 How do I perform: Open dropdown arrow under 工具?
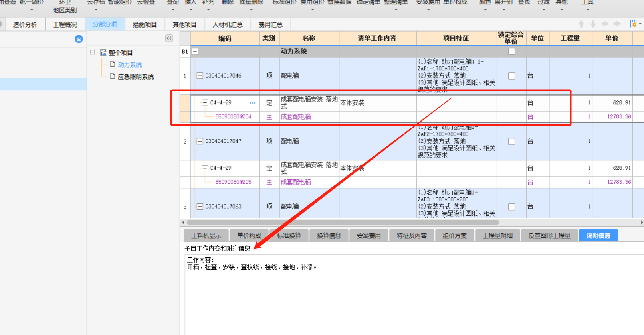[x=587, y=10]
